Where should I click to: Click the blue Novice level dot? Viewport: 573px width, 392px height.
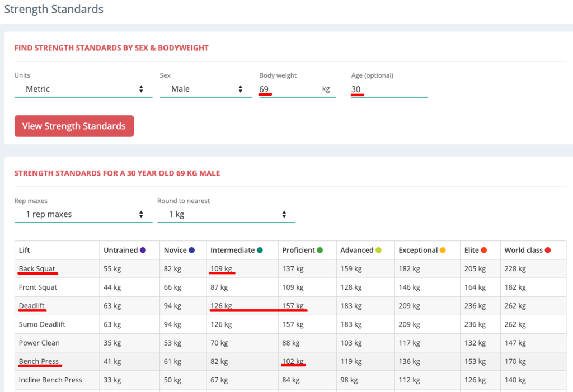pyautogui.click(x=191, y=251)
